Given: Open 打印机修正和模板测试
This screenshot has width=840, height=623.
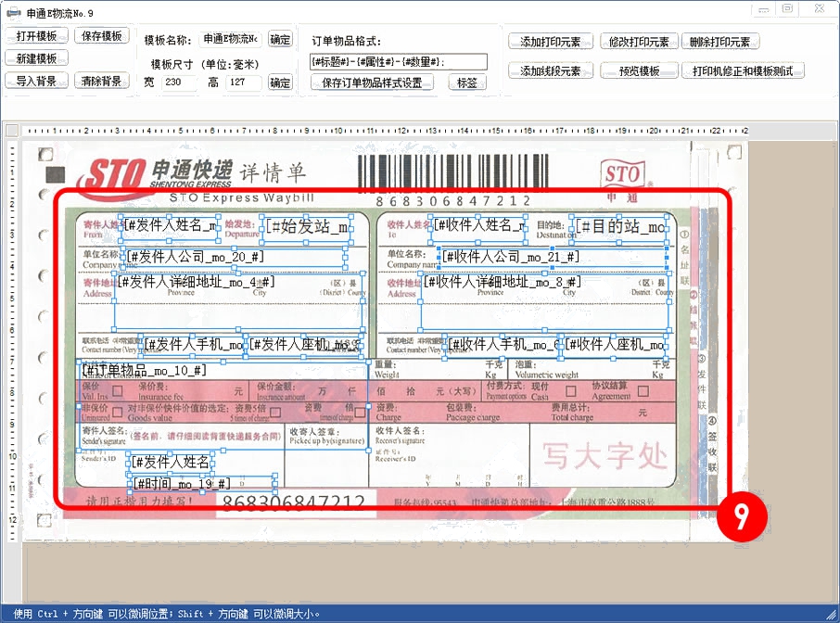Looking at the screenshot, I should pos(743,70).
